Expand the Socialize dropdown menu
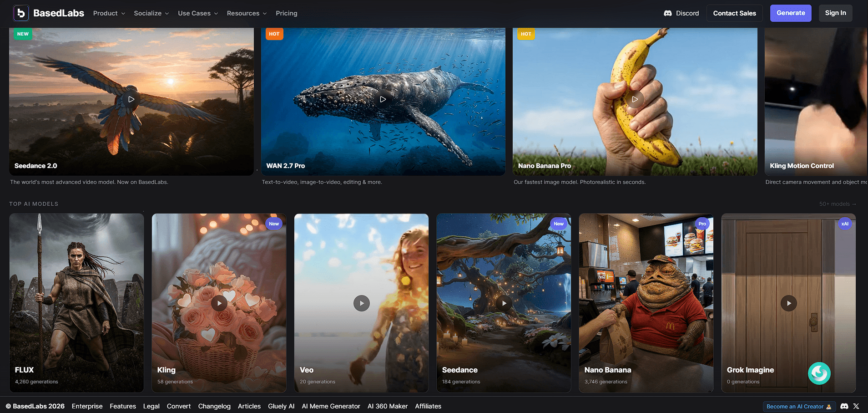 click(151, 13)
